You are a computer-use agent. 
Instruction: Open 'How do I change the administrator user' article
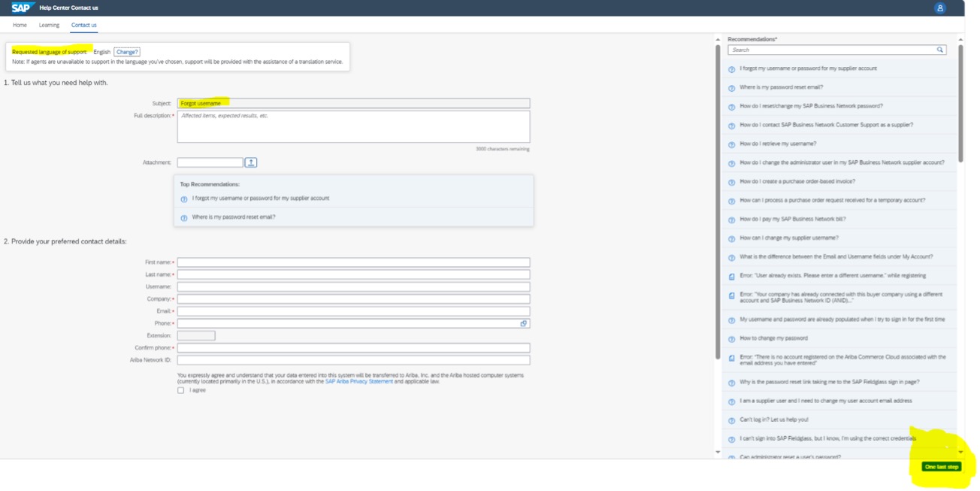click(842, 162)
